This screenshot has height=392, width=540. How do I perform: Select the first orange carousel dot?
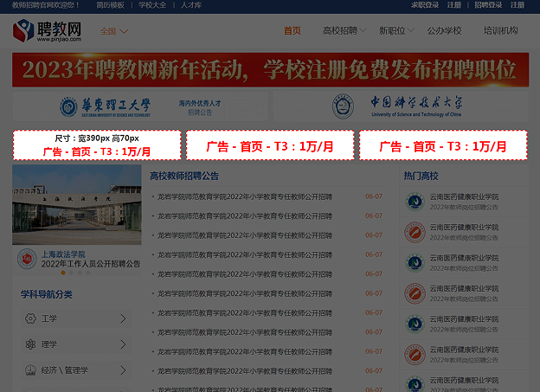[x=63, y=273]
